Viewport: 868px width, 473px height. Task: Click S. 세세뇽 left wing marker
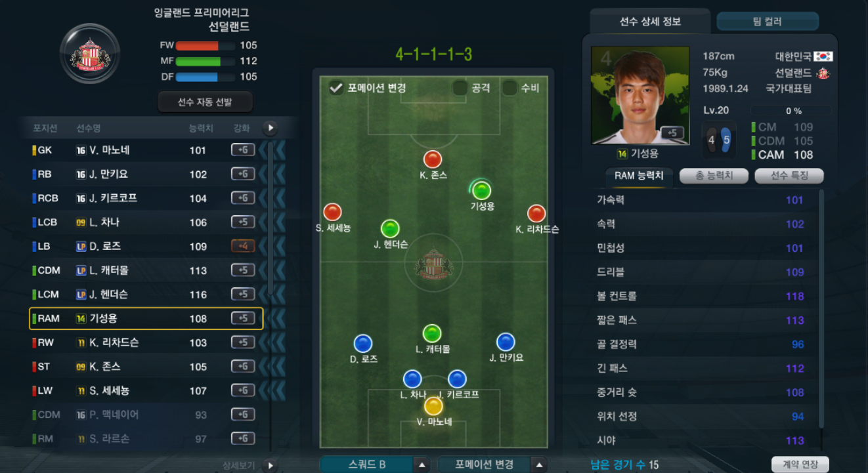coord(333,213)
